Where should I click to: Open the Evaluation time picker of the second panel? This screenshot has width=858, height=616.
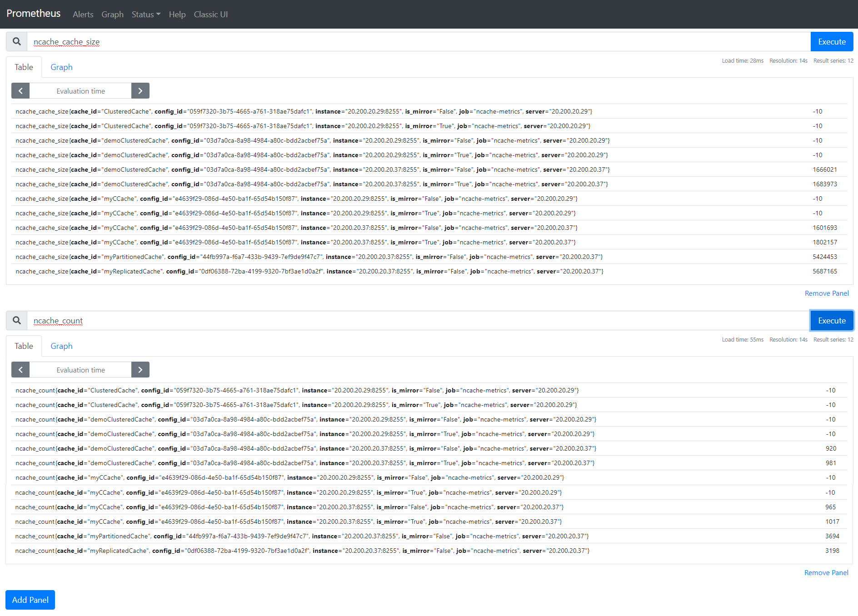point(80,369)
